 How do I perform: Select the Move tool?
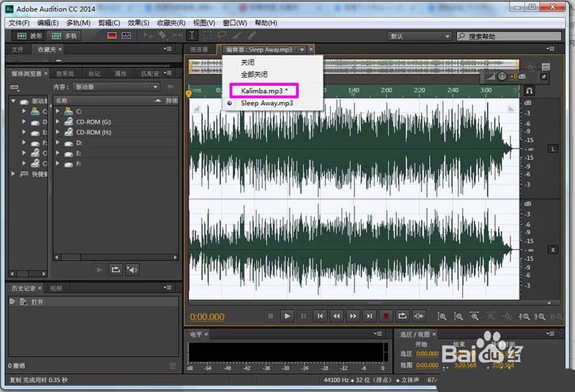[x=148, y=35]
